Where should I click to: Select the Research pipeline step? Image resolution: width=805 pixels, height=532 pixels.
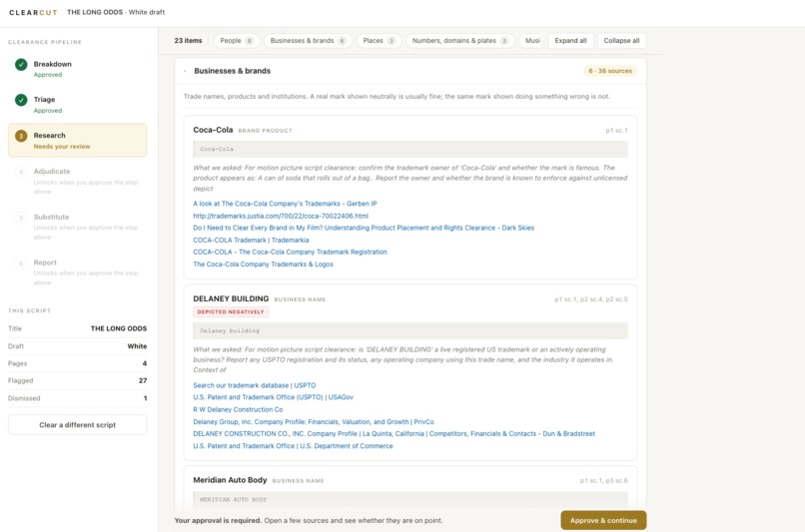coord(78,140)
